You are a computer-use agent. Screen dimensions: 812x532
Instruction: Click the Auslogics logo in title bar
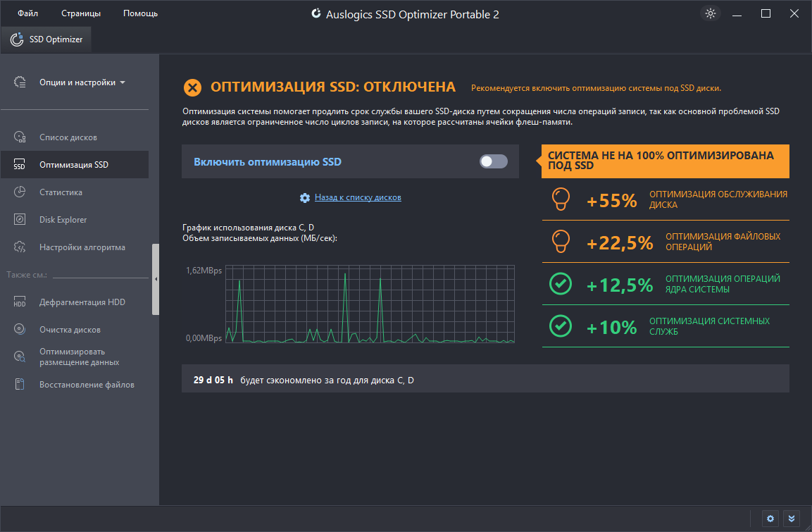tap(316, 14)
